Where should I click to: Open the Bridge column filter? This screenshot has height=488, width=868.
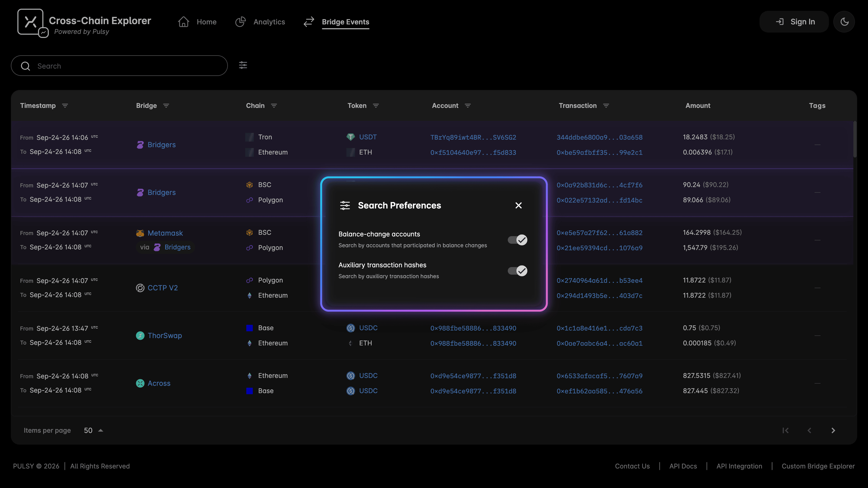click(166, 106)
